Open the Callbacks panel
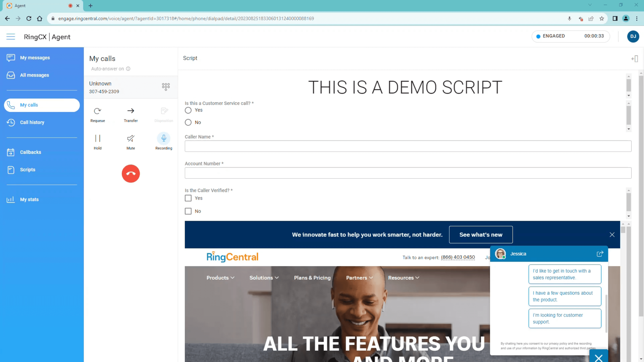 click(31, 152)
